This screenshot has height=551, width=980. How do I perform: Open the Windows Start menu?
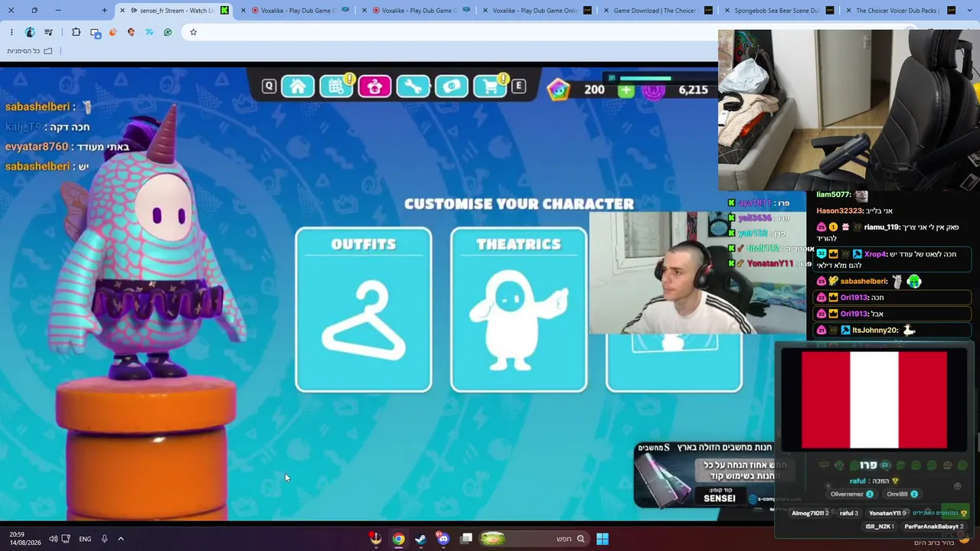(603, 539)
